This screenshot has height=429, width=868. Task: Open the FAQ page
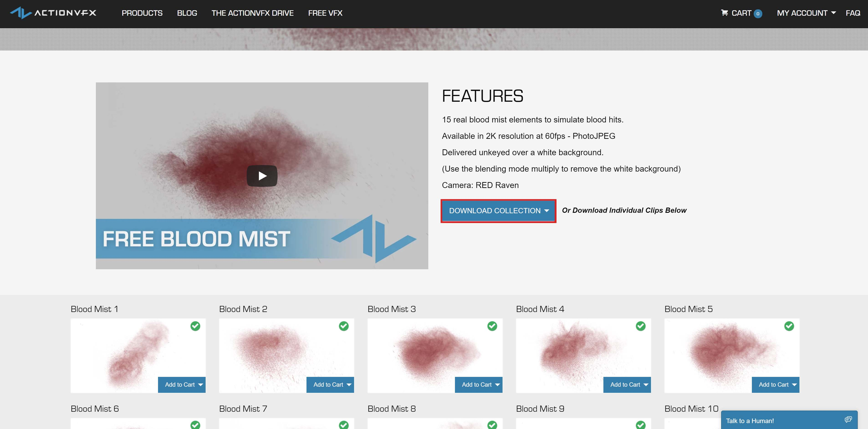(853, 13)
